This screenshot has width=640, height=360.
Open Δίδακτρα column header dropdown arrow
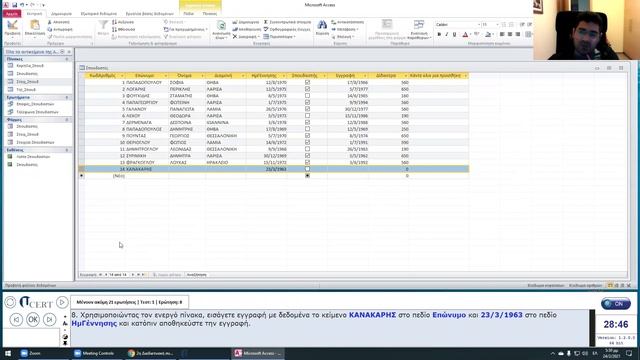405,76
